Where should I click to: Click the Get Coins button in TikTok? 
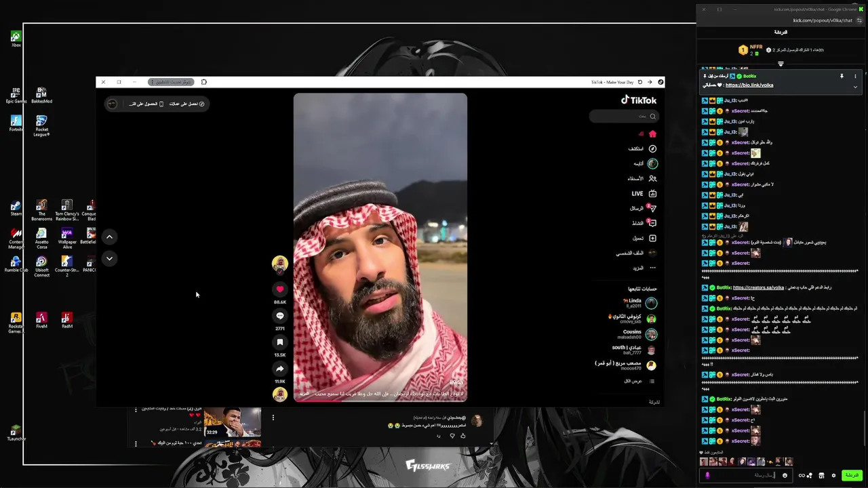click(186, 104)
